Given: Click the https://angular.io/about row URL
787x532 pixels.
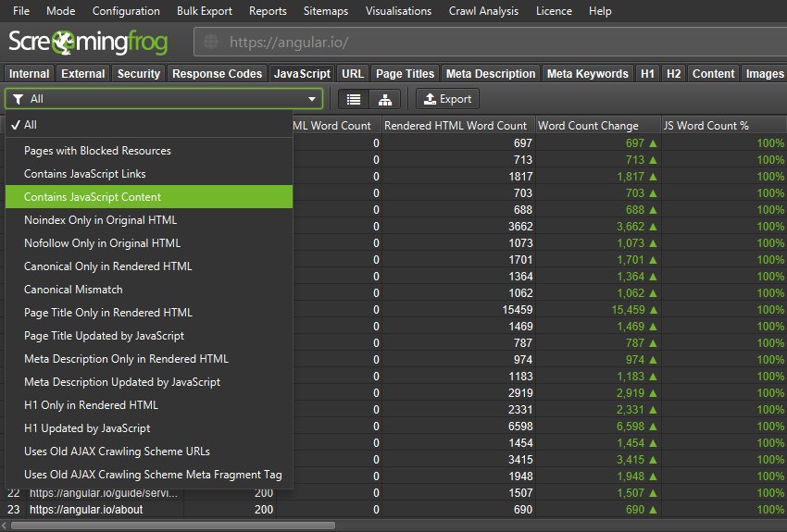Looking at the screenshot, I should [86, 509].
